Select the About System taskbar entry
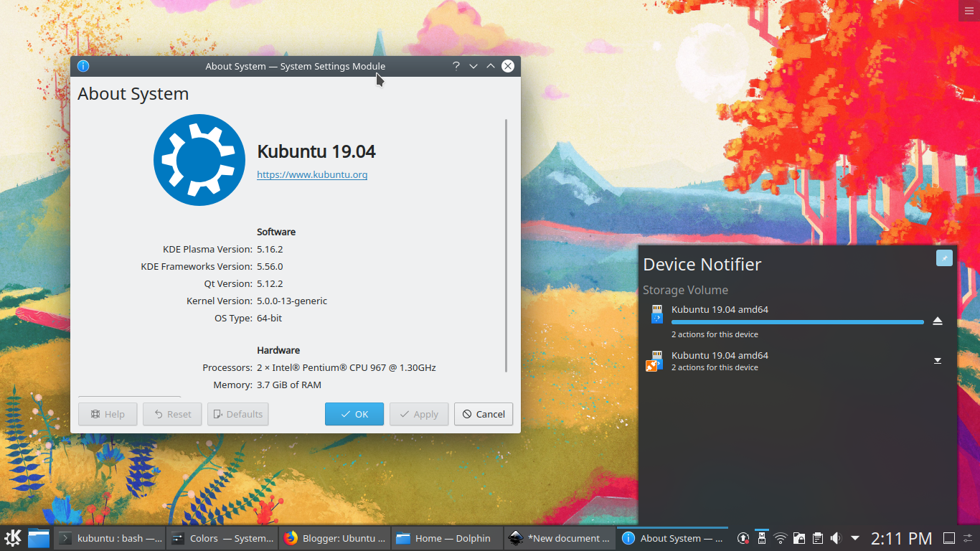This screenshot has width=980, height=551. pos(673,538)
